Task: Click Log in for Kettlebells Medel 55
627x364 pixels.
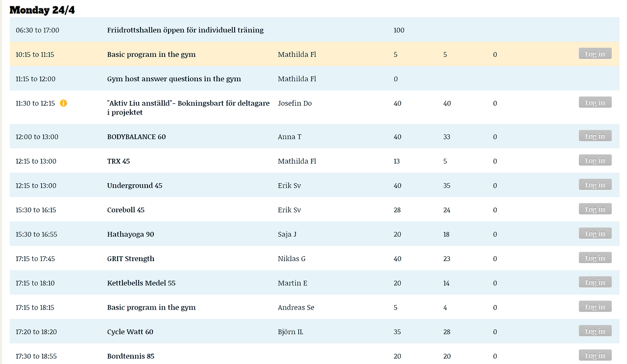Action: click(x=595, y=282)
